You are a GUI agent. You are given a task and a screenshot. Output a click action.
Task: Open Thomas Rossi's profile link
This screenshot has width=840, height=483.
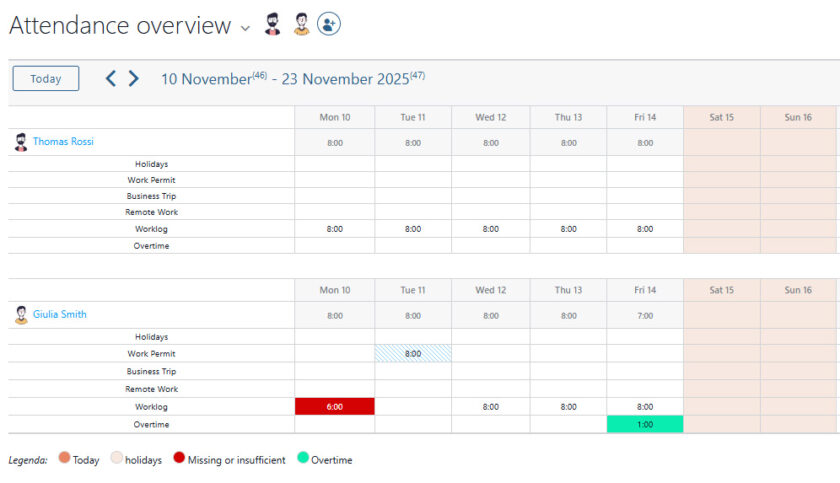click(63, 142)
